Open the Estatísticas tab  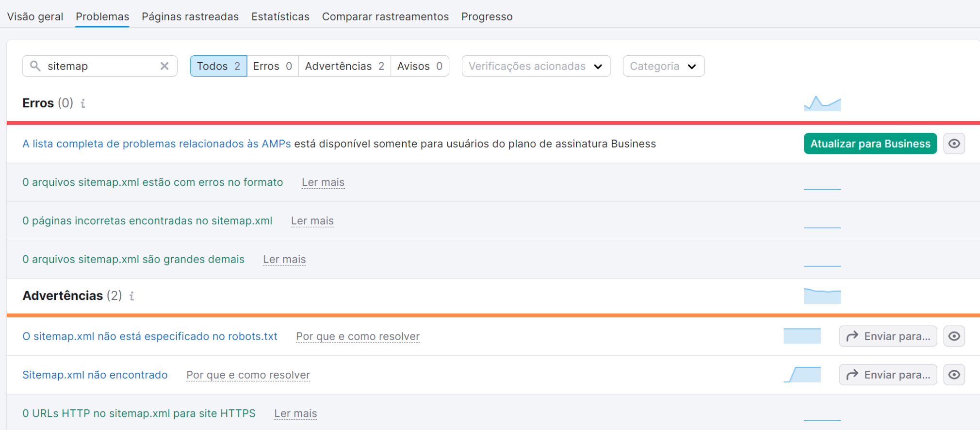280,17
